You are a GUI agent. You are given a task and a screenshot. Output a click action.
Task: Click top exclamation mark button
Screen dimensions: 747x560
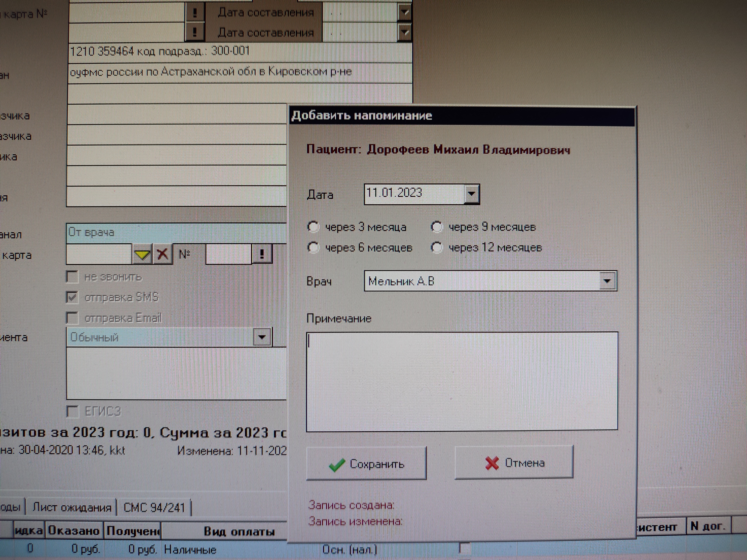click(195, 13)
